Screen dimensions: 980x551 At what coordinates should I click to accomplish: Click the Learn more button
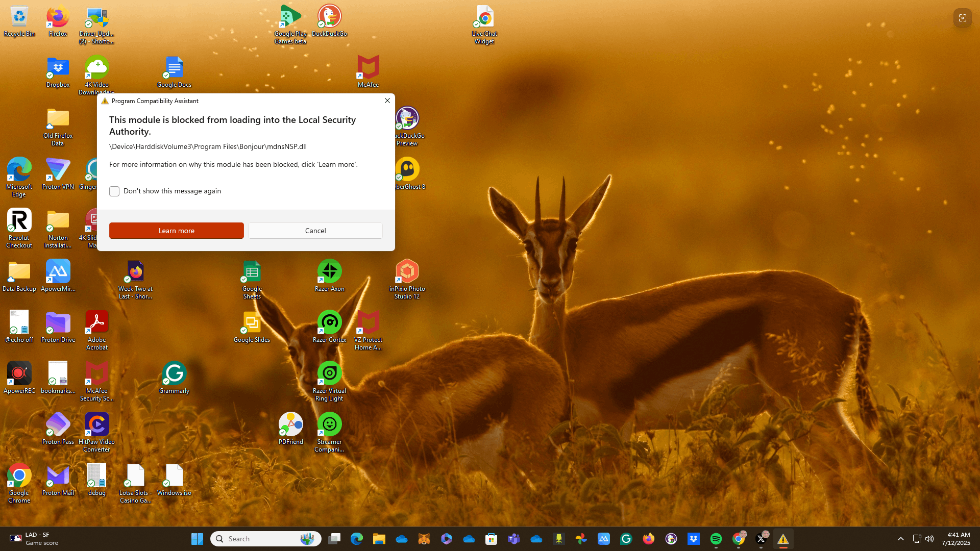[x=177, y=231]
